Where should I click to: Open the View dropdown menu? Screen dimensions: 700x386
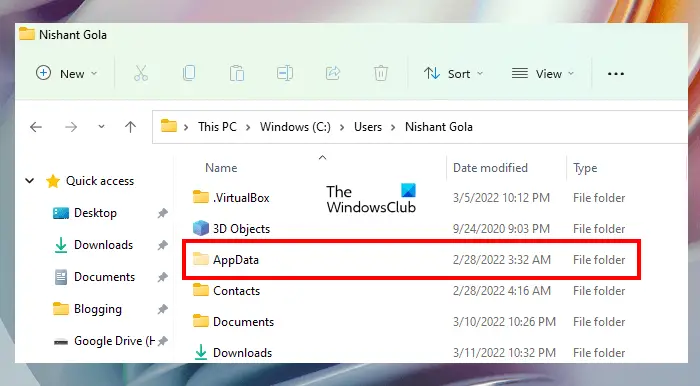coord(542,73)
